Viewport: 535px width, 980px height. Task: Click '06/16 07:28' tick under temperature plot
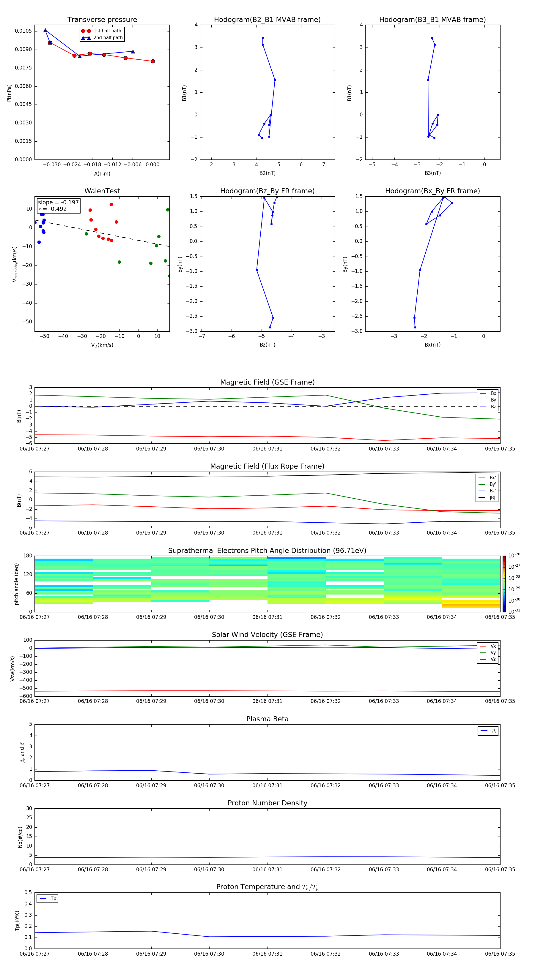[x=93, y=954]
